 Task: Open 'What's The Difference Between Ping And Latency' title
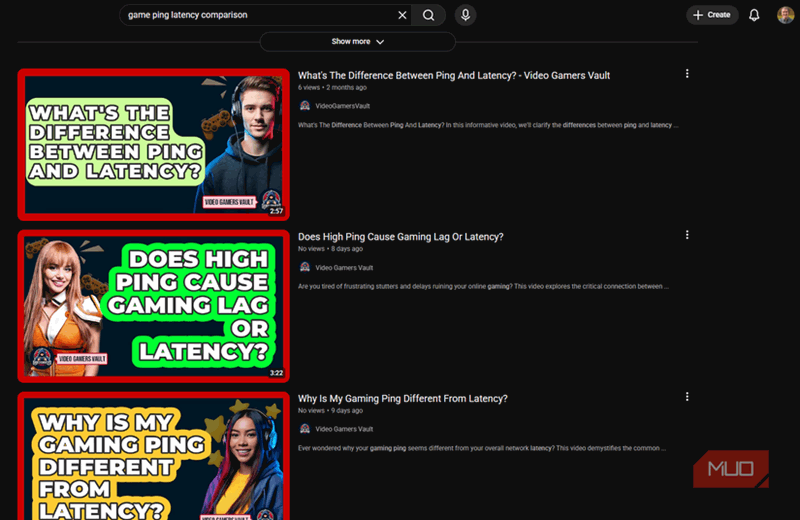[x=453, y=75]
